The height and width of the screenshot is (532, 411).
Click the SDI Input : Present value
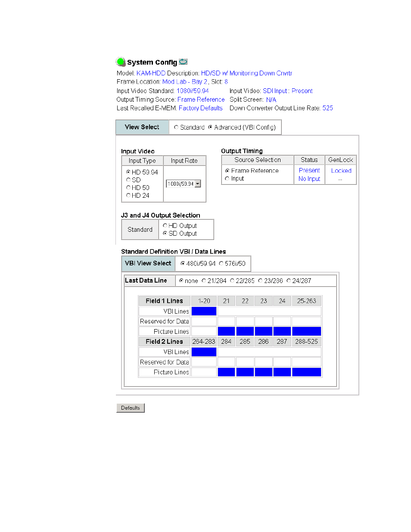pyautogui.click(x=288, y=91)
